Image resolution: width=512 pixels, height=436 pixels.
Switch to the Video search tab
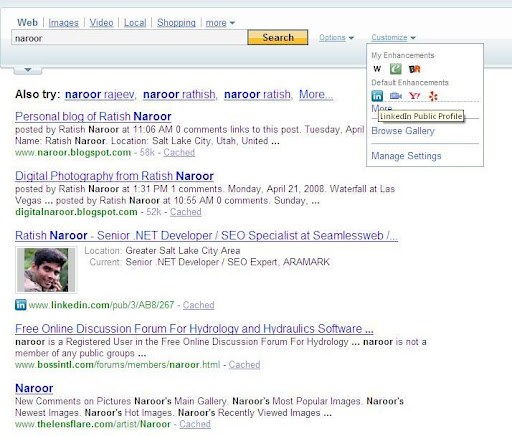tap(101, 23)
